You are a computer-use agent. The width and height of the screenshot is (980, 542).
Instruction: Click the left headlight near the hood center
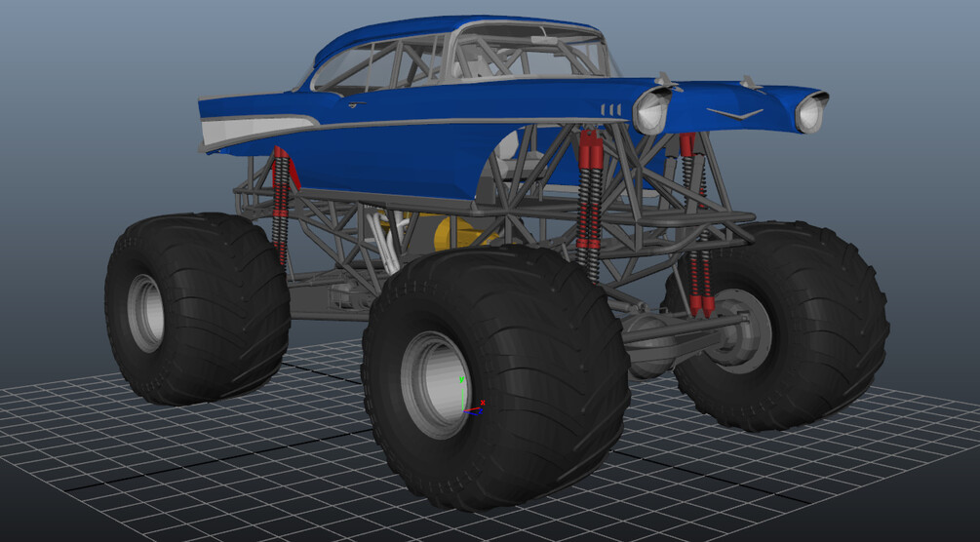650,111
